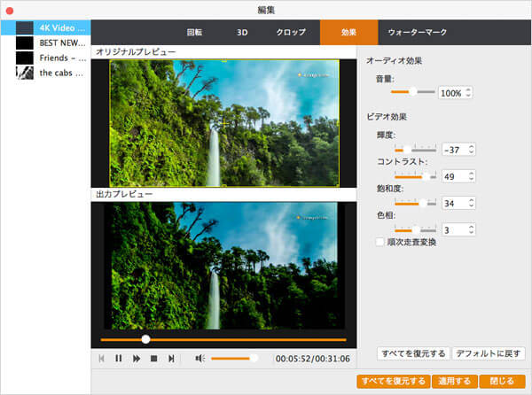Mute audio with the speaker icon
Image resolution: width=532 pixels, height=395 pixels.
[199, 359]
